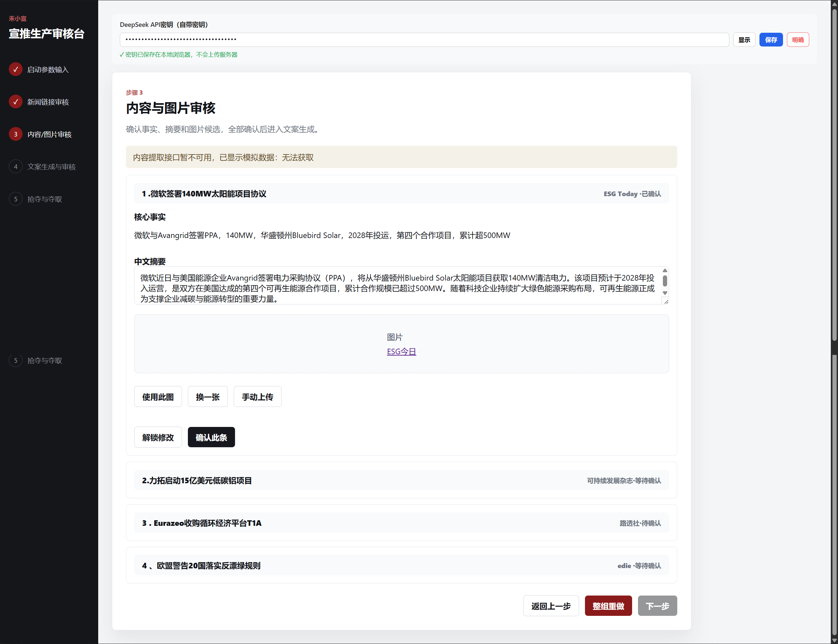Image resolution: width=838 pixels, height=644 pixels.
Task: Click the checkmark icon beside 新闻链接审核
Action: pos(16,101)
